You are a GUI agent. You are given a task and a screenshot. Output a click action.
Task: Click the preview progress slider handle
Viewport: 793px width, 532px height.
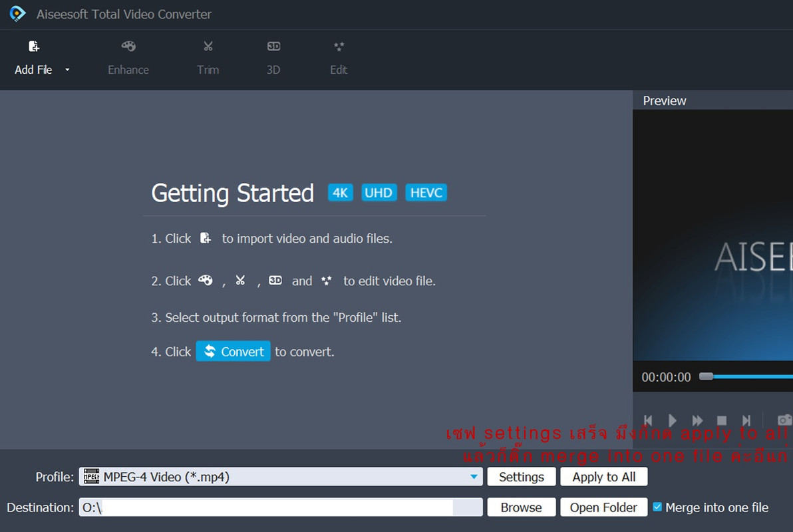pos(706,376)
